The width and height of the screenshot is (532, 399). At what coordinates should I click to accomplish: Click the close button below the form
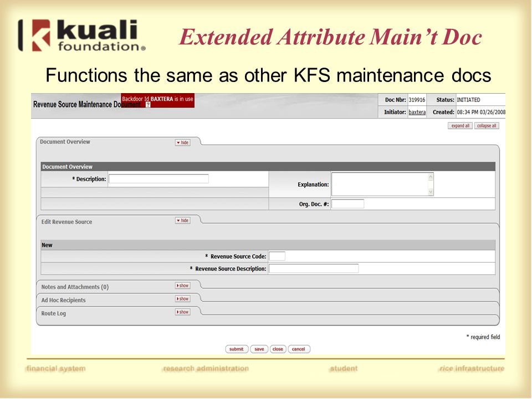(x=278, y=349)
